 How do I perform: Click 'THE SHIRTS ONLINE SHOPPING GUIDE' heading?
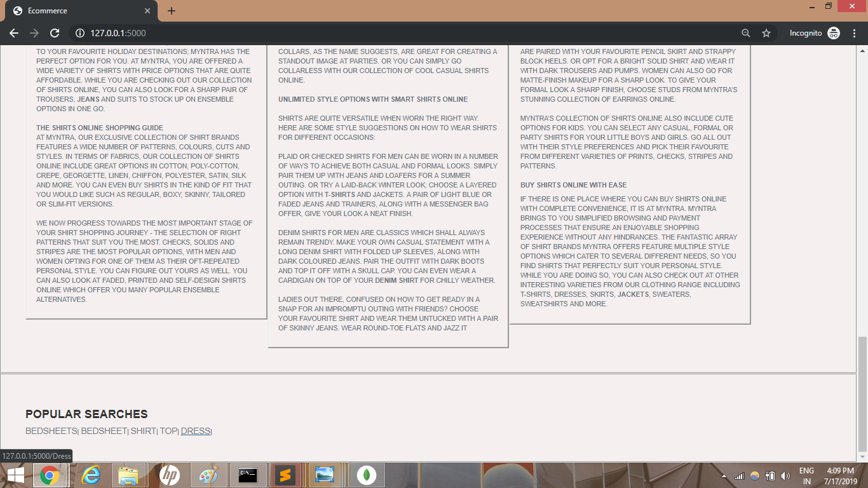coord(100,128)
